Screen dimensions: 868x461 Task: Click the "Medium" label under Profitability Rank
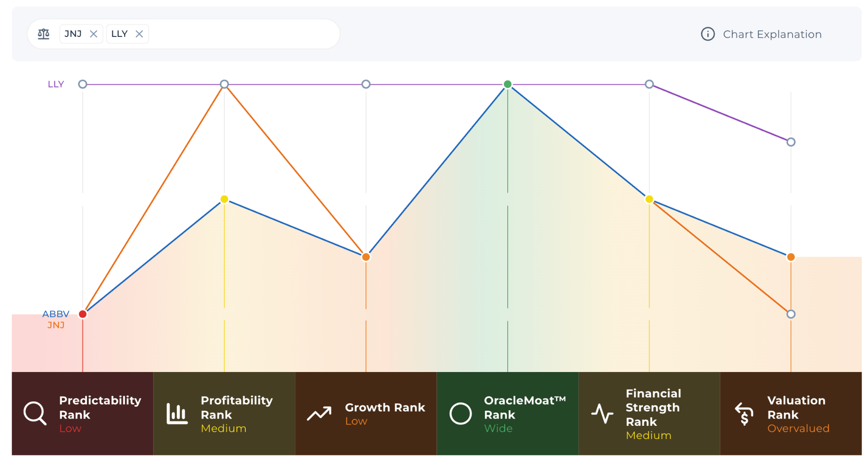point(223,429)
